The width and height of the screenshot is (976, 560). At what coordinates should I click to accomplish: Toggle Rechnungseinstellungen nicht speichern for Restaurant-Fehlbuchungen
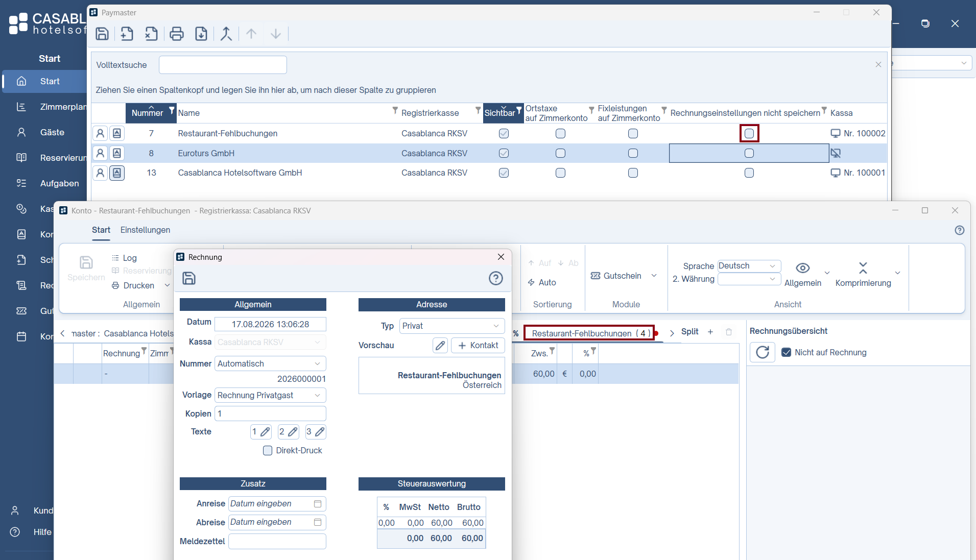pos(749,133)
